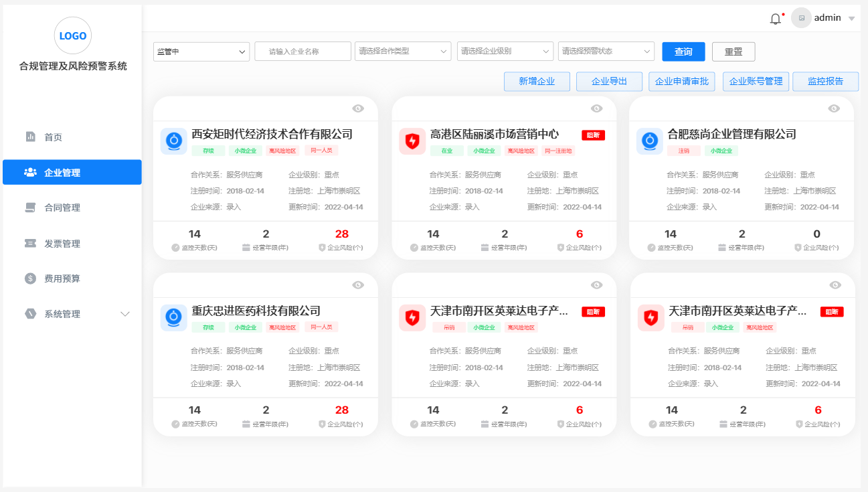The height and width of the screenshot is (492, 868).
Task: Click the blue 查询 button
Action: [x=683, y=52]
